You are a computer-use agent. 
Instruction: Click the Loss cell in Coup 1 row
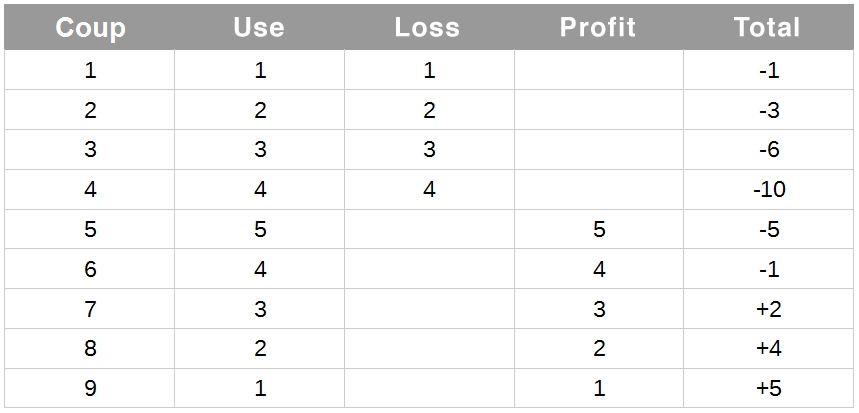tap(430, 70)
